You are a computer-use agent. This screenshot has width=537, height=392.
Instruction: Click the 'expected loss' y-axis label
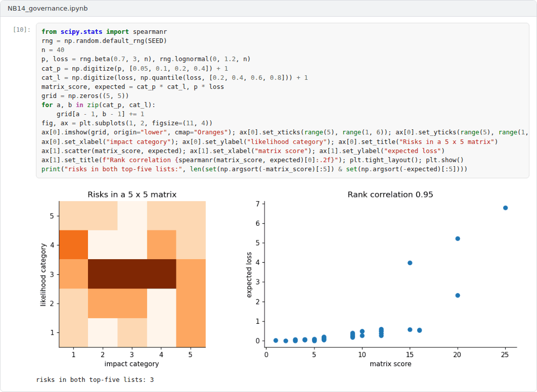(x=249, y=275)
